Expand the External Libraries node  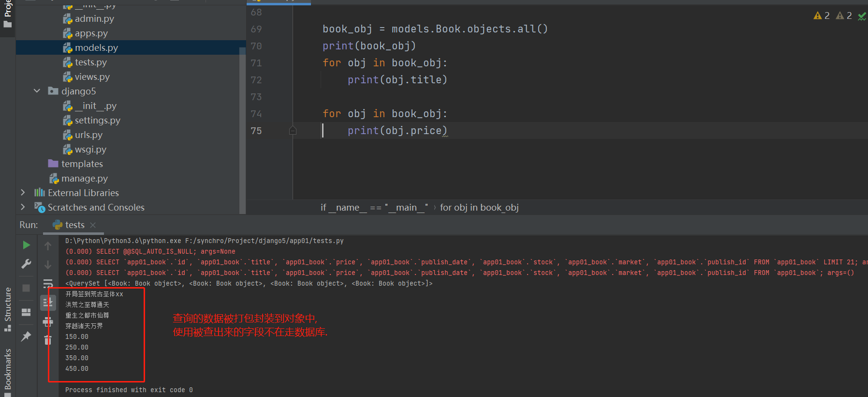[x=23, y=192]
